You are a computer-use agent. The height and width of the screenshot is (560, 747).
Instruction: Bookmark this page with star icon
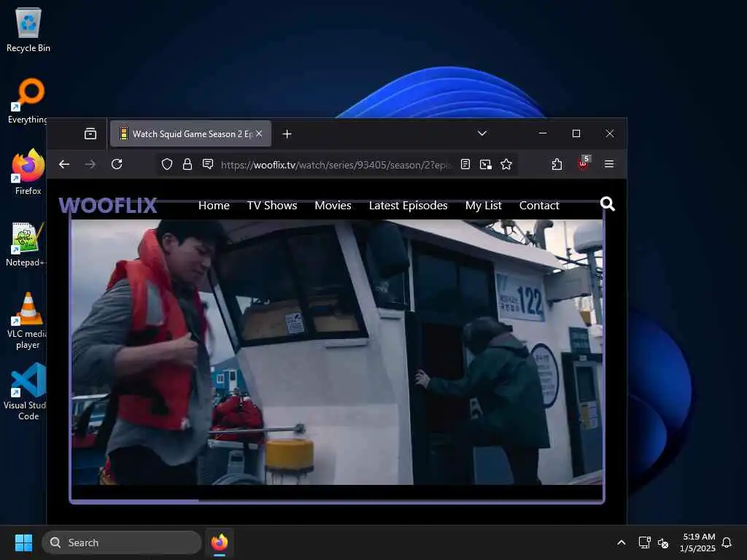tap(506, 164)
